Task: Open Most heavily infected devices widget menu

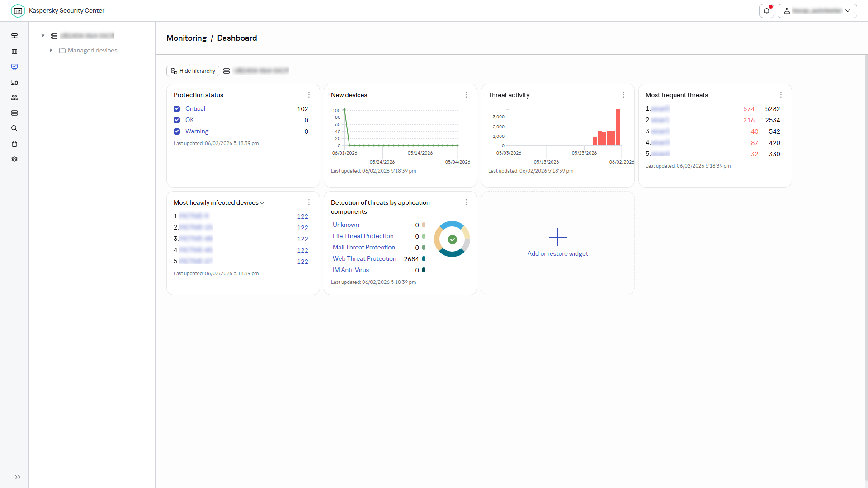Action: pyautogui.click(x=309, y=202)
